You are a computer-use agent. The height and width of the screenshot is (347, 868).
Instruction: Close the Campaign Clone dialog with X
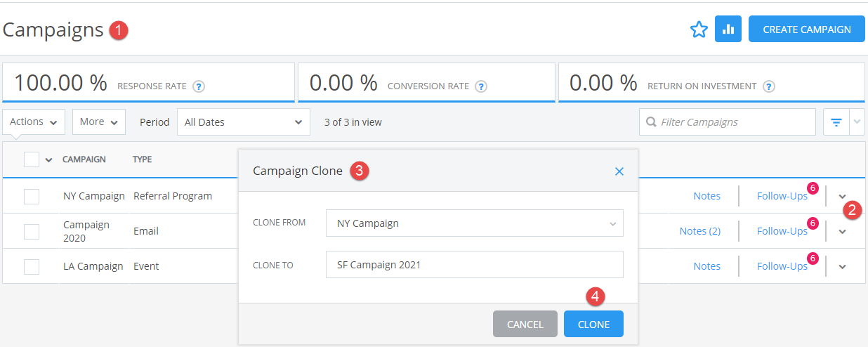pos(619,171)
